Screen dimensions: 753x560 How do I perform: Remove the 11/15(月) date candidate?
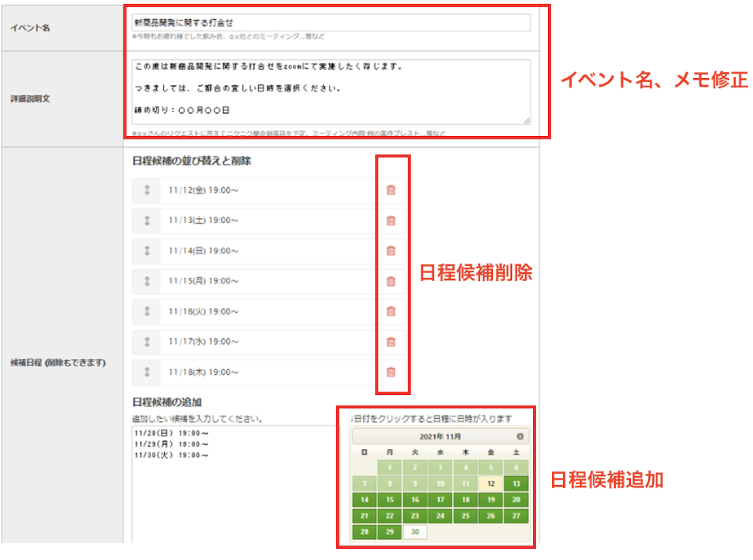[390, 281]
